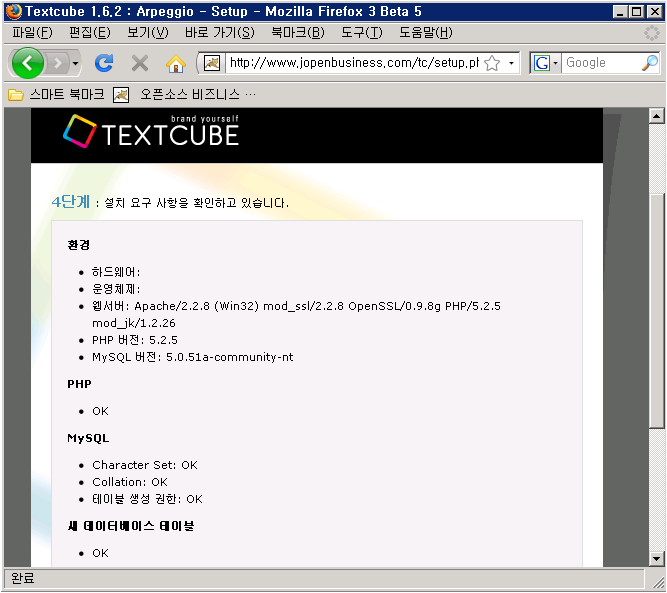667x593 pixels.
Task: Click the PHP 버전: 5.2.5 line
Action: coord(135,340)
